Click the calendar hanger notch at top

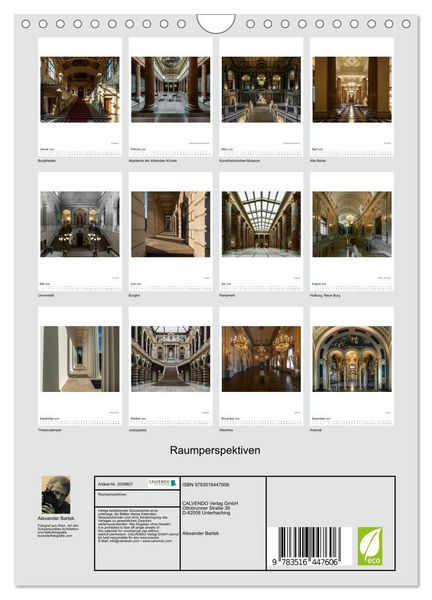point(216,24)
